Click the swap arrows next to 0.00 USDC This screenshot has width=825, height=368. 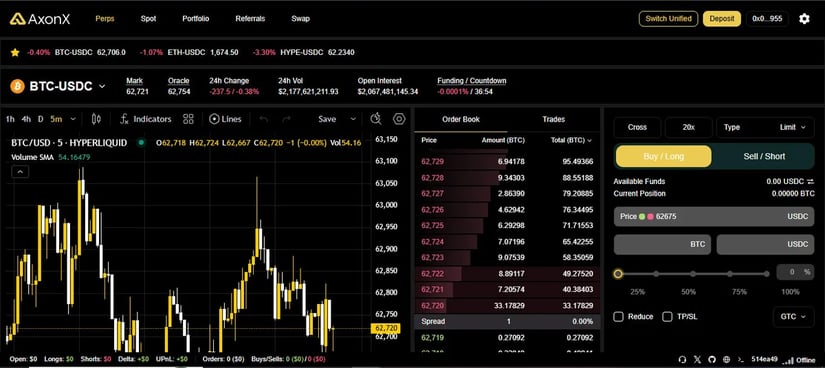click(x=811, y=182)
